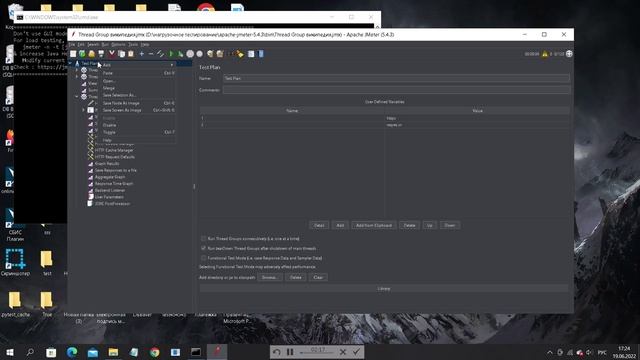This screenshot has height=360, width=640.
Task: Click the globe icon in the toolbar corner
Action: point(569,54)
